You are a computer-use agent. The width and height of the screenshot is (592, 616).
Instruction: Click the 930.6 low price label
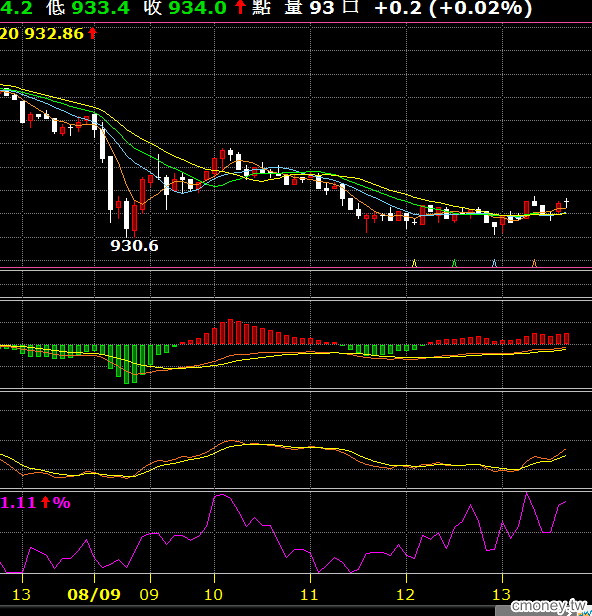click(134, 246)
